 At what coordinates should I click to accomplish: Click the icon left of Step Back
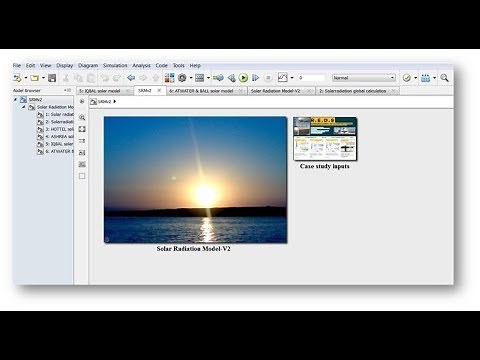point(218,78)
